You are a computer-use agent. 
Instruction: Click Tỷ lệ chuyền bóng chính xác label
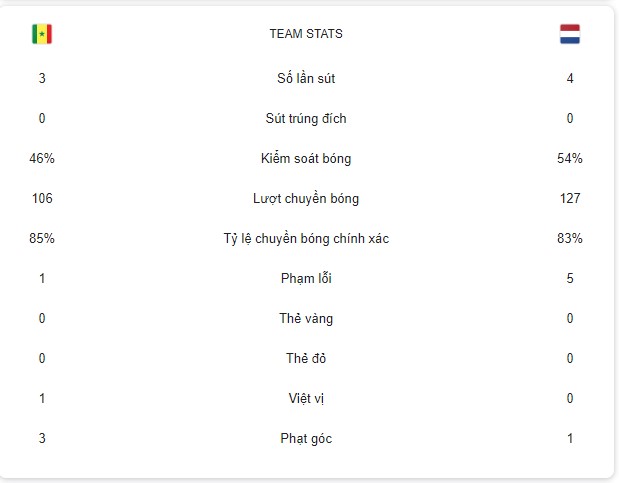[306, 239]
